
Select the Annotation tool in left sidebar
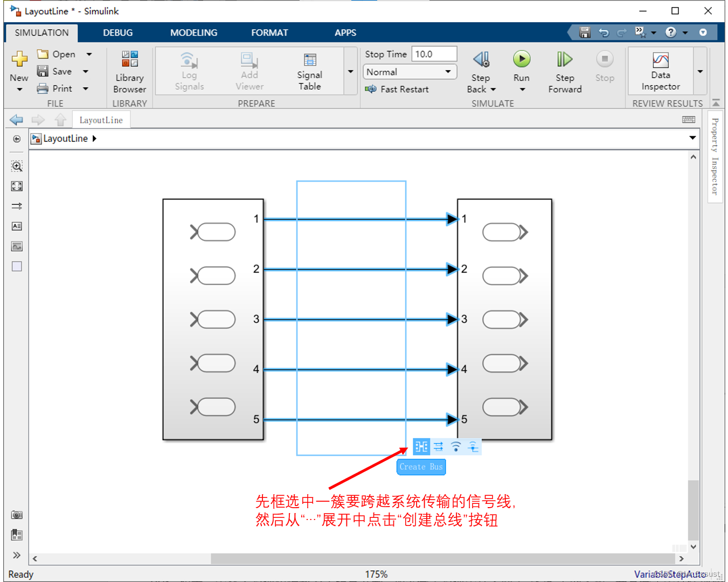pyautogui.click(x=17, y=226)
